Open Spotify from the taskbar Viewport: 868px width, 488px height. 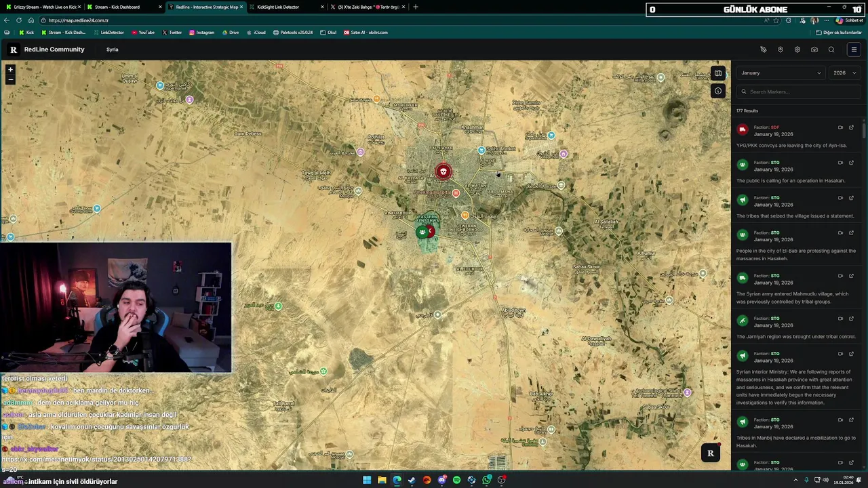[x=456, y=480]
